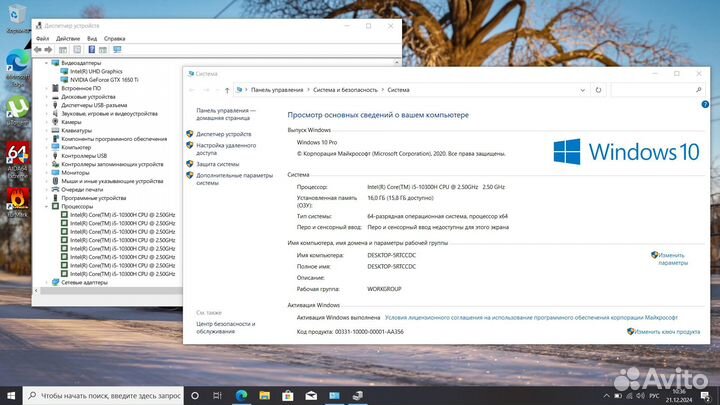Select the Компьютер tree row
This screenshot has height=405, width=720.
tap(76, 147)
